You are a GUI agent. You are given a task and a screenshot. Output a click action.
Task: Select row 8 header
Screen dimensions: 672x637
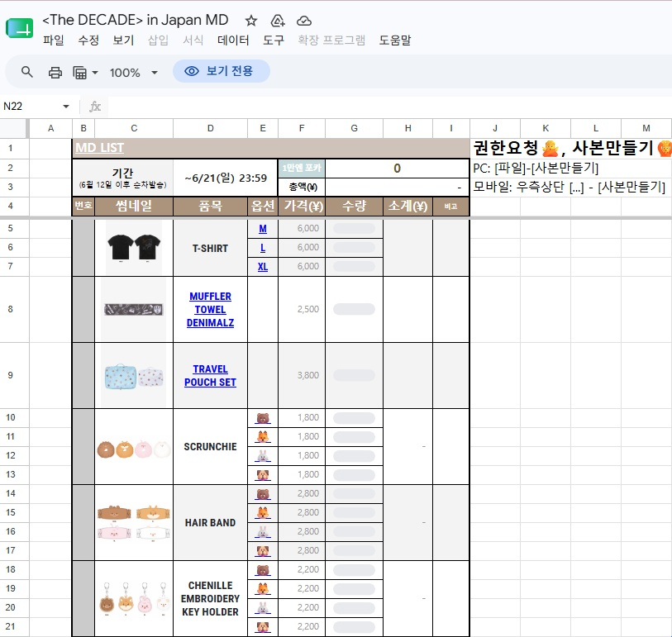click(x=14, y=309)
